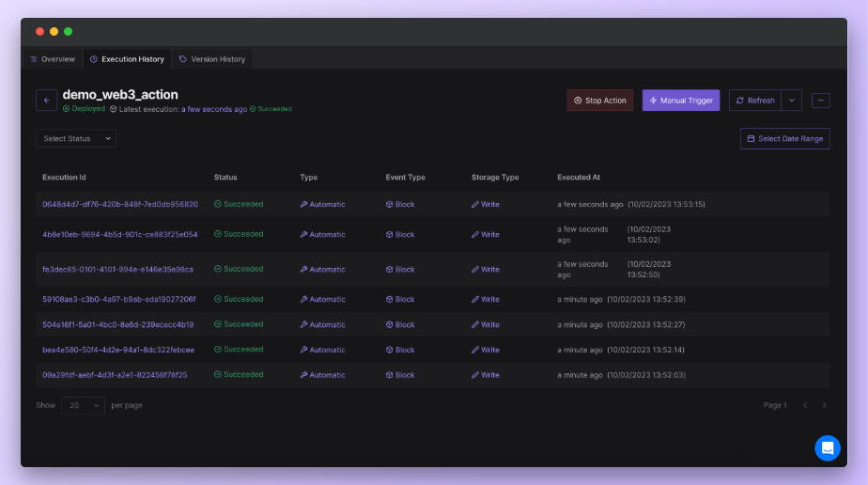Click the 13:53:15 timestamp in first row
The width and height of the screenshot is (868, 485).
click(x=667, y=204)
